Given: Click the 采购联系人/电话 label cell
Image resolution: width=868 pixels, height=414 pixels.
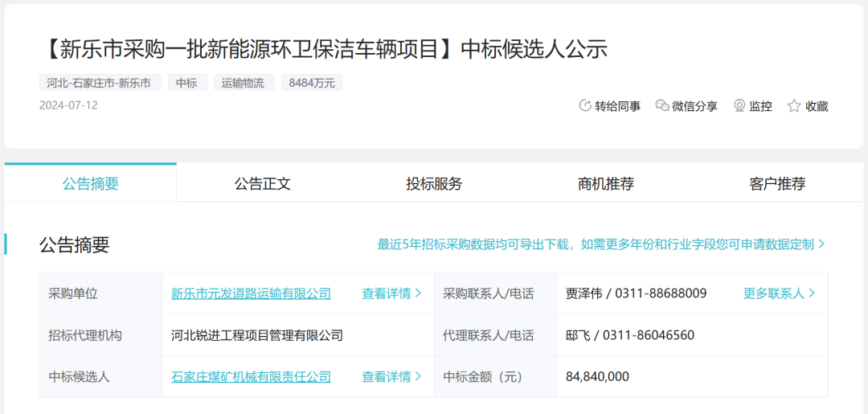Looking at the screenshot, I should 495,293.
